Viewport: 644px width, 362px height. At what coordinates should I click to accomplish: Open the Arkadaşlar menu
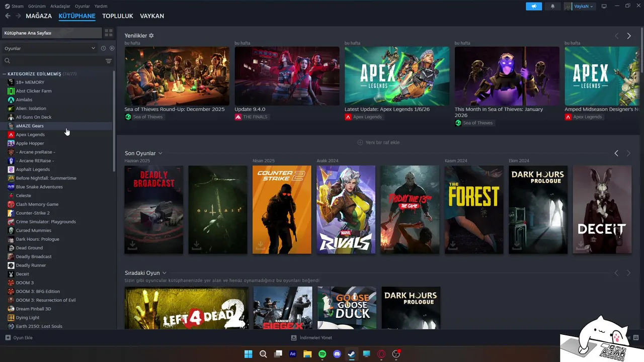[60, 6]
